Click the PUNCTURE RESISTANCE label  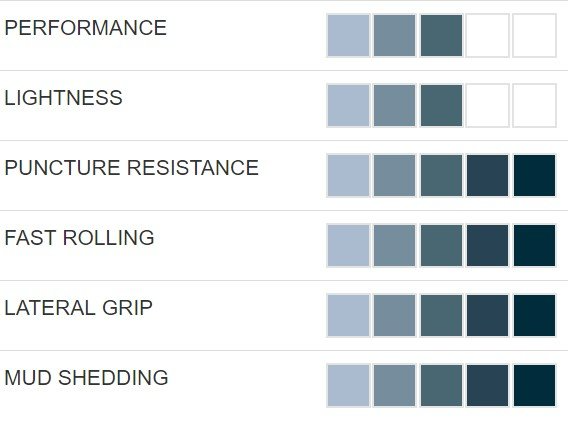(x=131, y=168)
